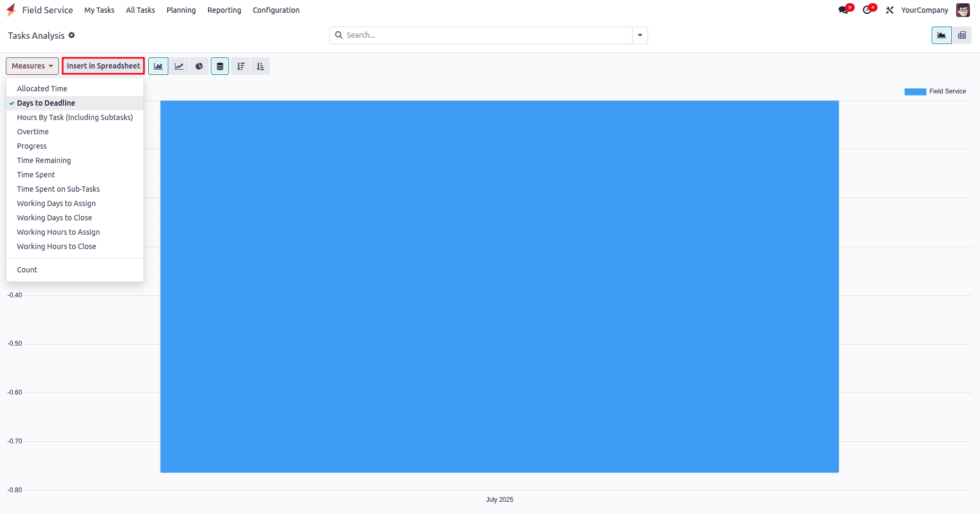Image resolution: width=980 pixels, height=514 pixels.
Task: Click the July 2025 axis label
Action: (499, 500)
